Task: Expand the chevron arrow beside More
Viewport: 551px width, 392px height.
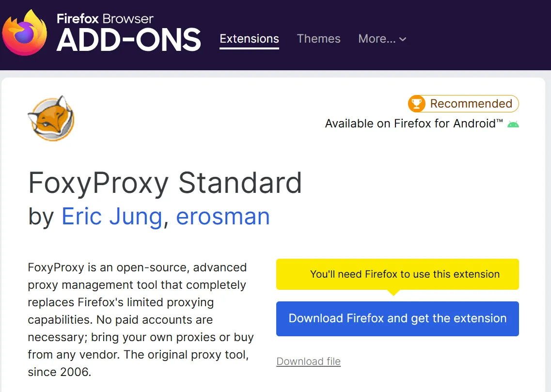Action: (x=403, y=39)
